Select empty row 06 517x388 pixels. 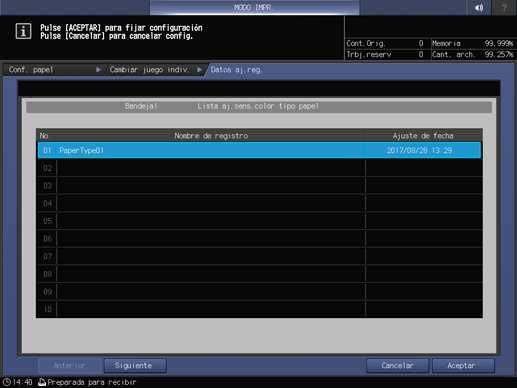click(x=259, y=239)
